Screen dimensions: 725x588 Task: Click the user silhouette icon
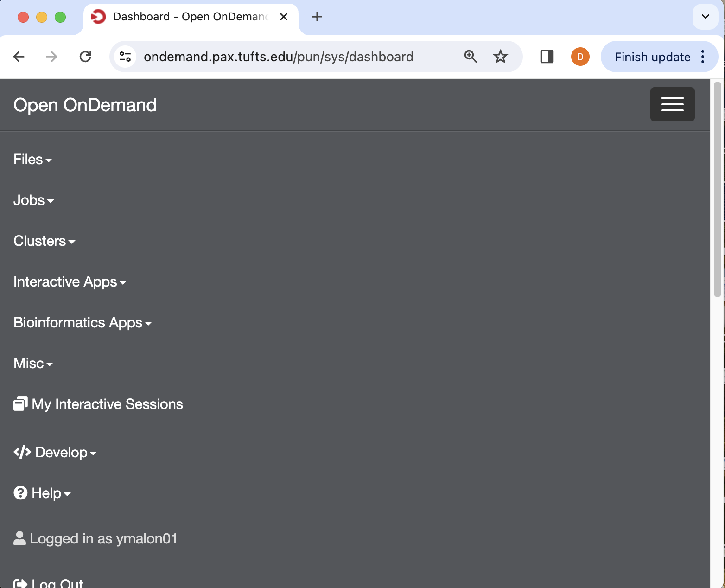[x=19, y=538]
